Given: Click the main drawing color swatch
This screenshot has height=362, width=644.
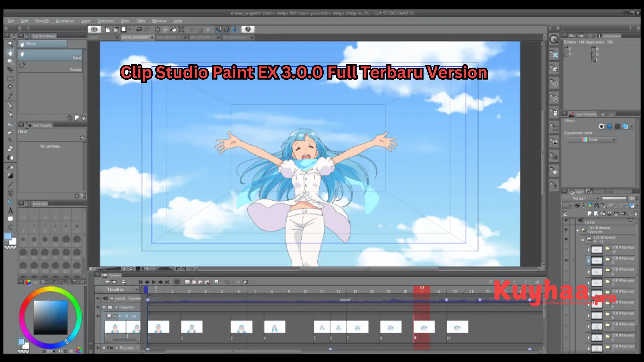Looking at the screenshot, I should pyautogui.click(x=8, y=237).
